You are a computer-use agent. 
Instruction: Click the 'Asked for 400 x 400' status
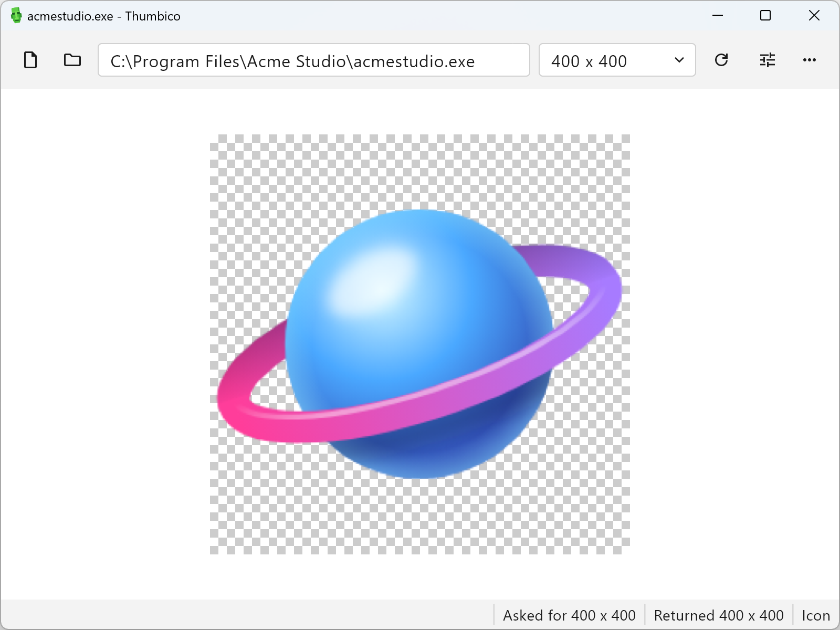tap(569, 615)
